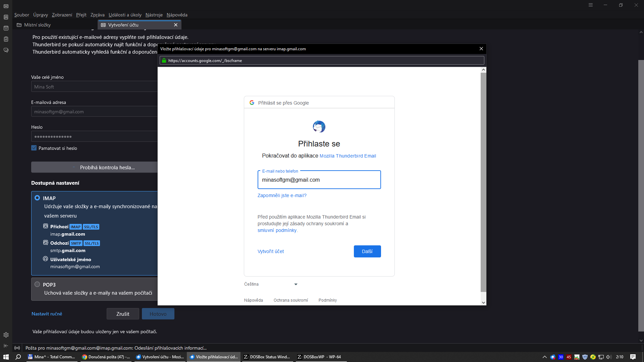Open the settings gear in the sidebar

pos(6,335)
